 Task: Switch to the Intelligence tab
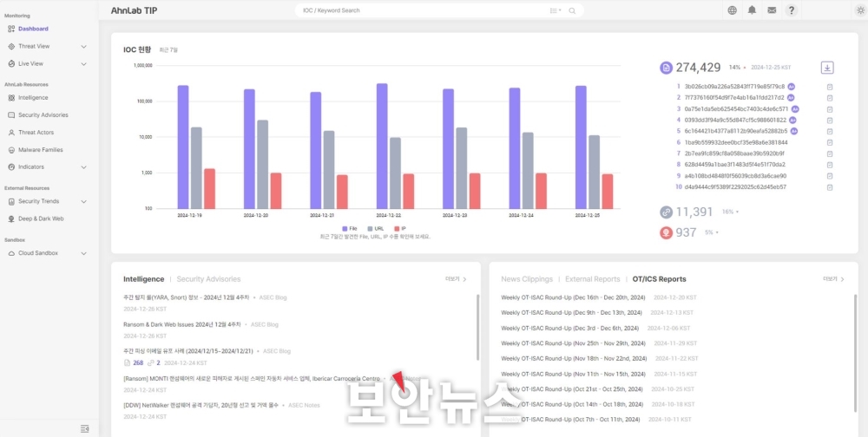(x=144, y=279)
